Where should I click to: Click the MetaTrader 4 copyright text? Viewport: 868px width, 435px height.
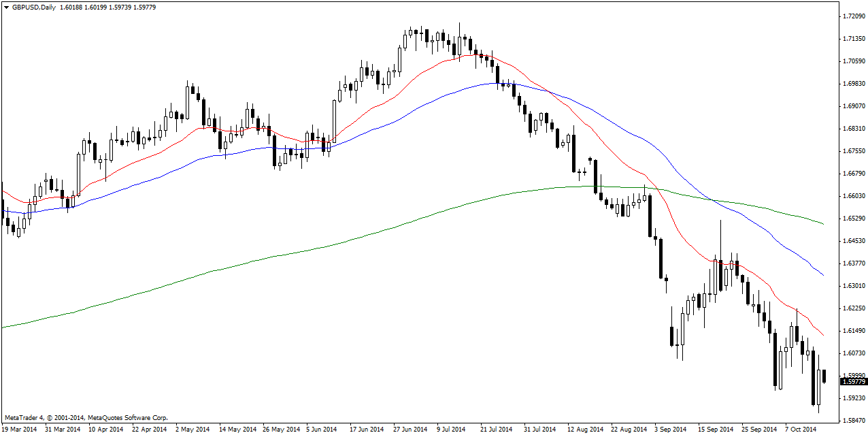[x=86, y=417]
